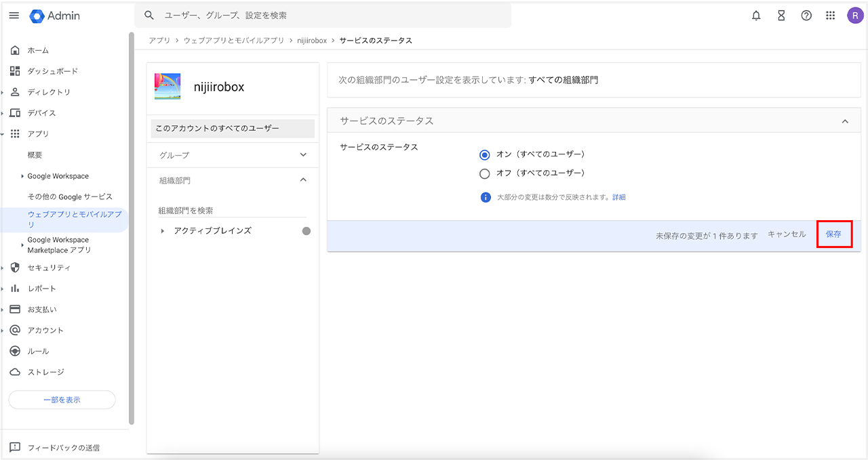Click the purple account avatar icon
The width and height of the screenshot is (868, 460).
855,16
